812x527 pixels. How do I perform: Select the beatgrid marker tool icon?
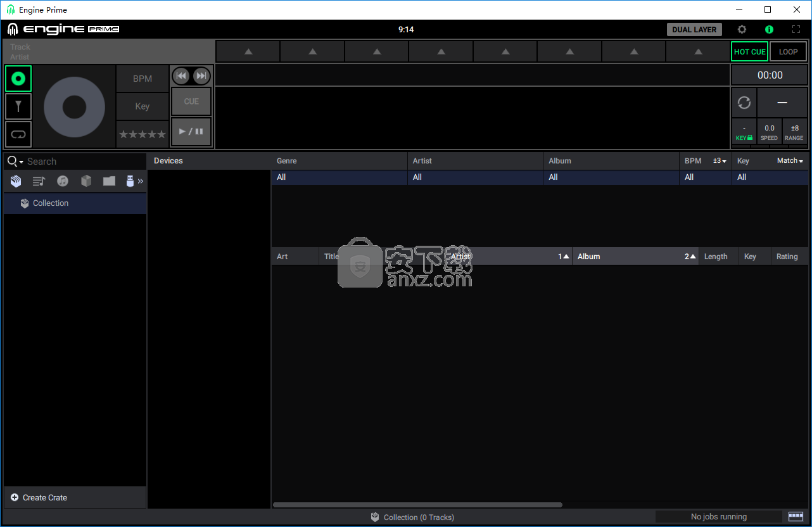click(18, 106)
